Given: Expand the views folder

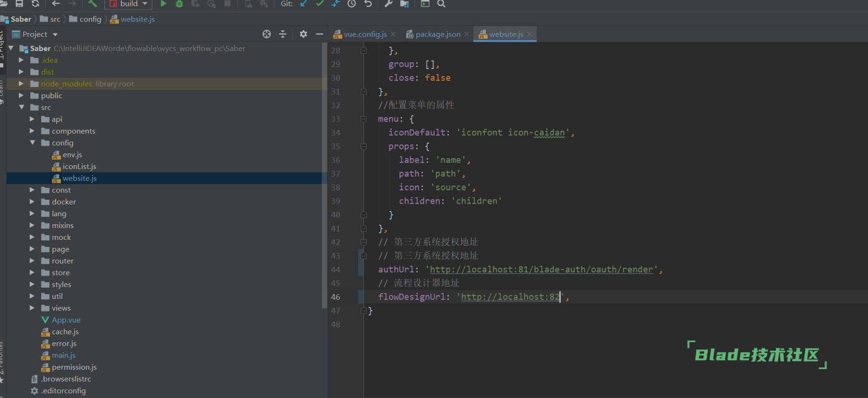Looking at the screenshot, I should point(32,308).
